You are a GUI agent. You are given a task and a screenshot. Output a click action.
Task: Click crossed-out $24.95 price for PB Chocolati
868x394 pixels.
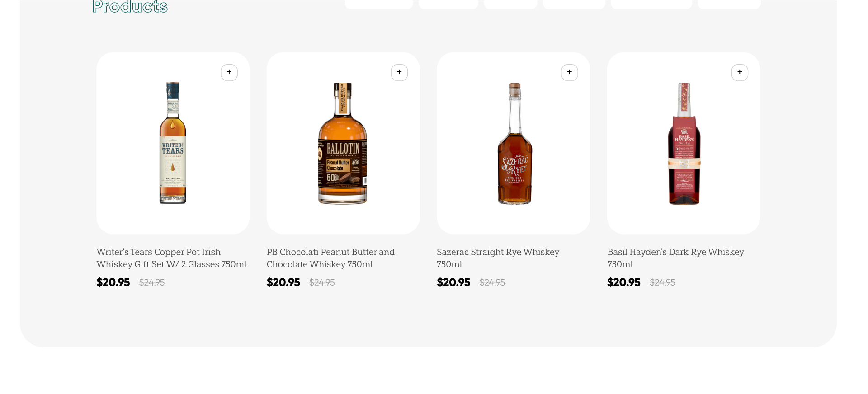[322, 282]
